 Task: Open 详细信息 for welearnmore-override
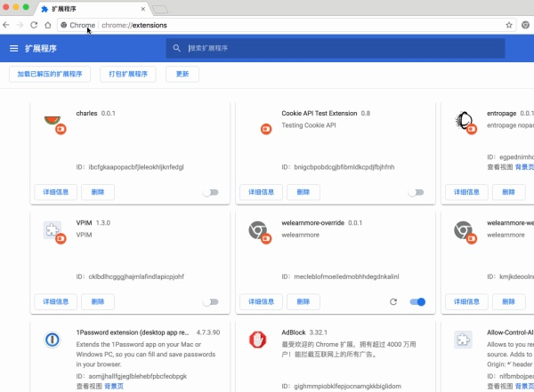[261, 302]
